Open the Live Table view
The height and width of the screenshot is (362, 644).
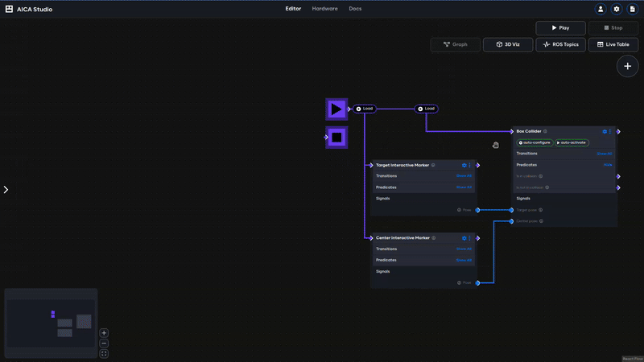tap(613, 44)
